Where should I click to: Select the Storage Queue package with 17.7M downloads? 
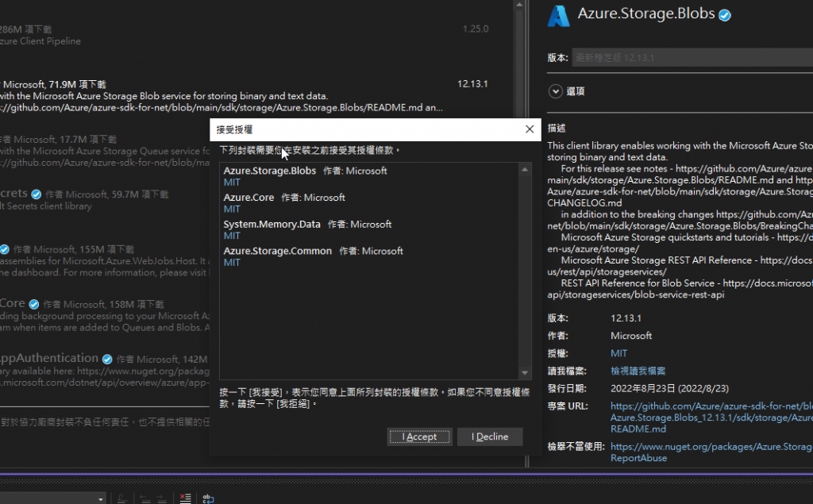[x=105, y=151]
